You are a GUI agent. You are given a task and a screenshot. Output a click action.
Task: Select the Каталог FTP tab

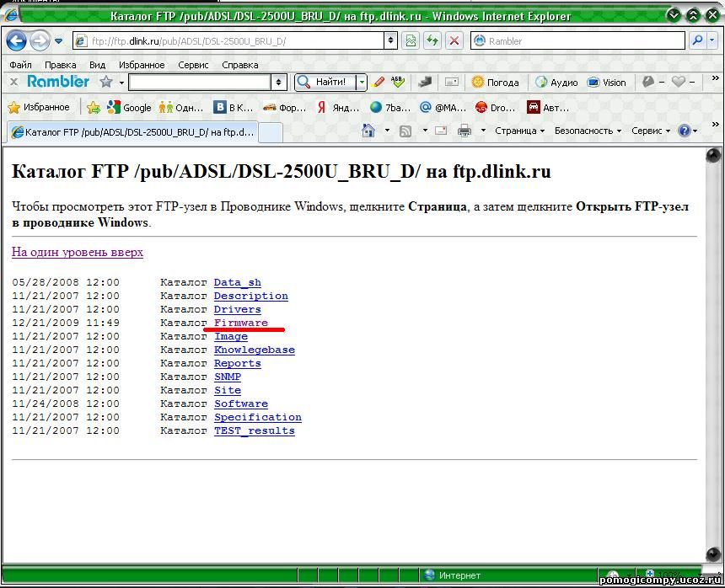tap(132, 132)
